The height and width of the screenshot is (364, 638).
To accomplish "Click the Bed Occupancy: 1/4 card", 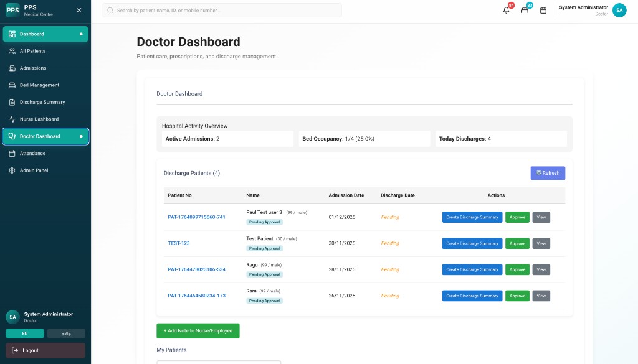I will click(364, 139).
